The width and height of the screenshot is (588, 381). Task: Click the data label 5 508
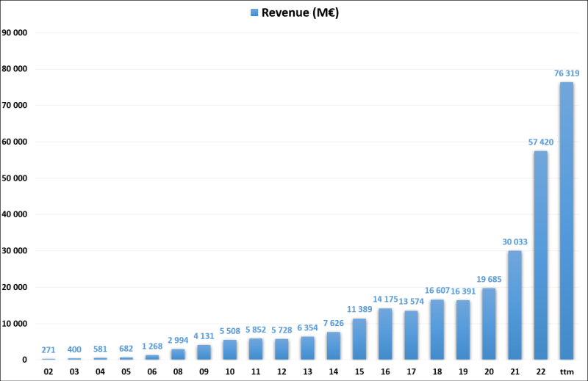[230, 331]
